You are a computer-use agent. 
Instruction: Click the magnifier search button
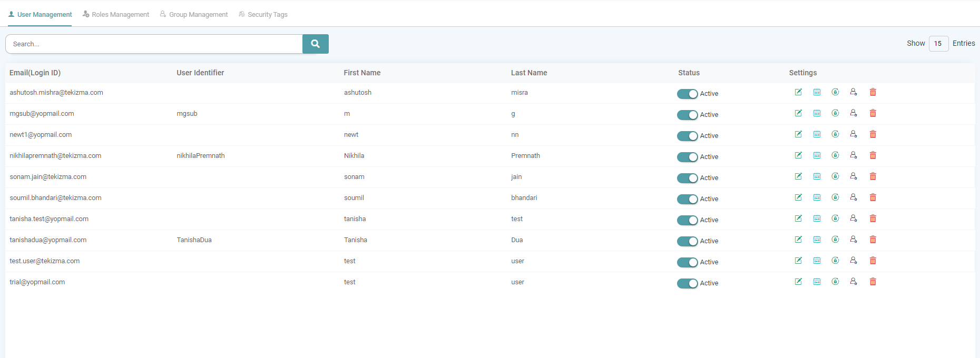pos(315,44)
